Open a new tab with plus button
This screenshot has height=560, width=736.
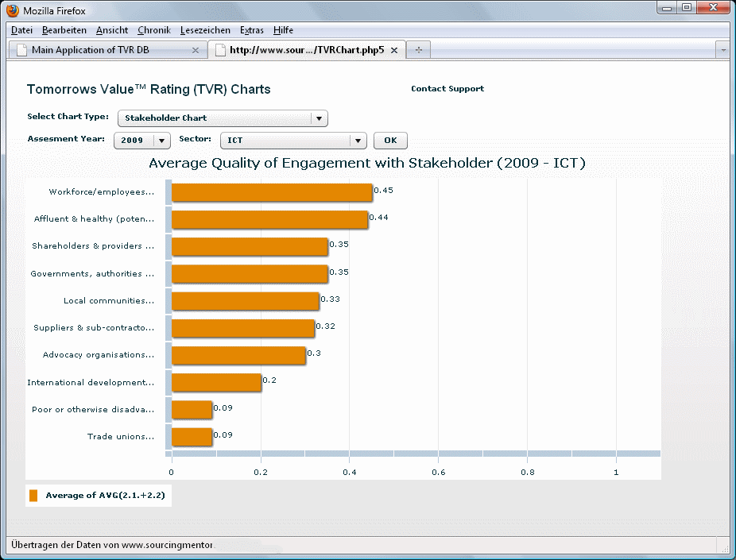click(x=418, y=50)
